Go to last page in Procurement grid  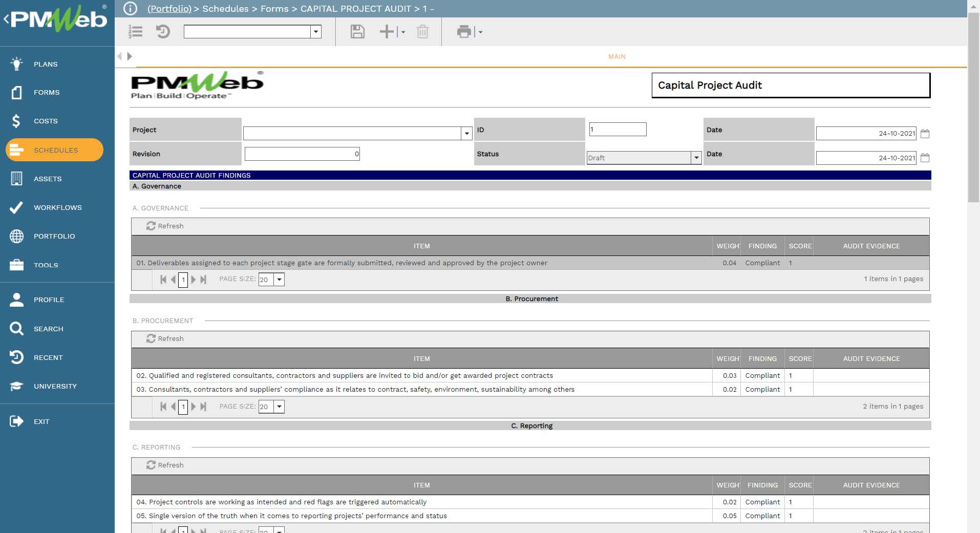tap(203, 407)
